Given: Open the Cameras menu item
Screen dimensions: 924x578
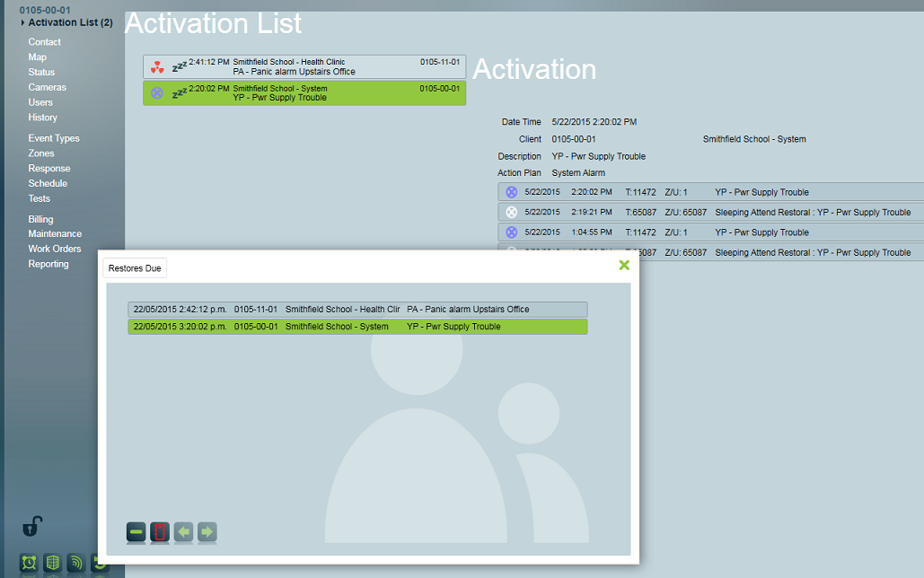Looking at the screenshot, I should coord(47,87).
